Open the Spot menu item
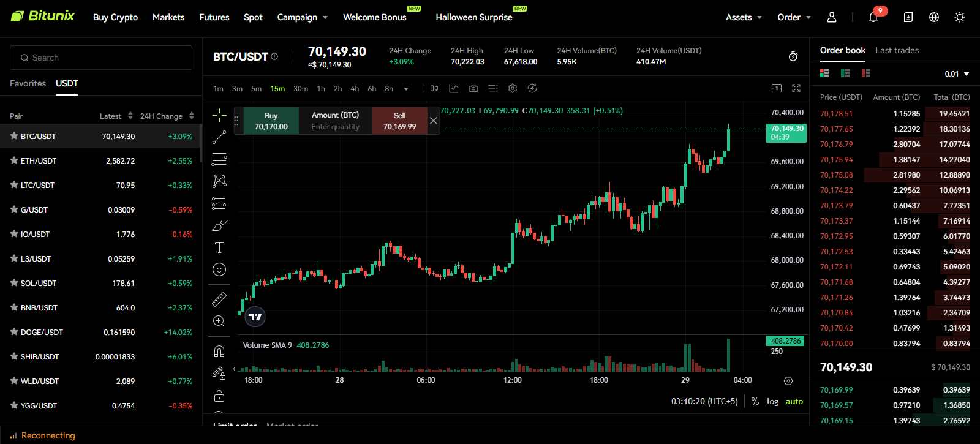 pyautogui.click(x=253, y=17)
